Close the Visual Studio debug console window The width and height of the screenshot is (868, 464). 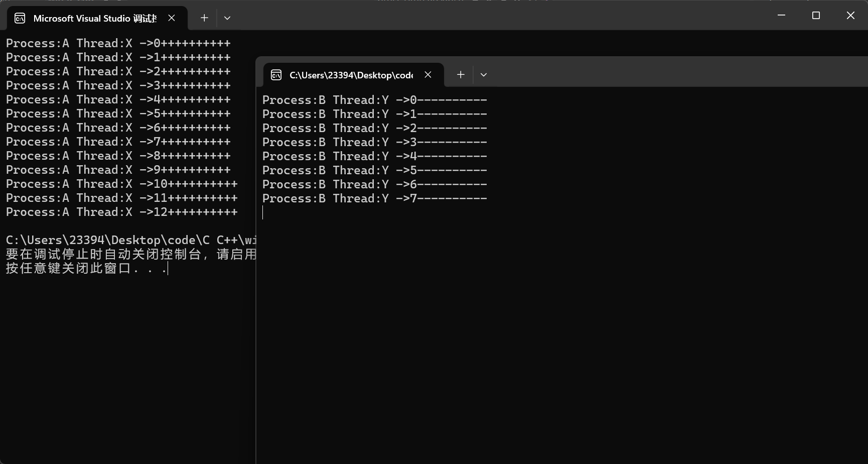pyautogui.click(x=850, y=16)
